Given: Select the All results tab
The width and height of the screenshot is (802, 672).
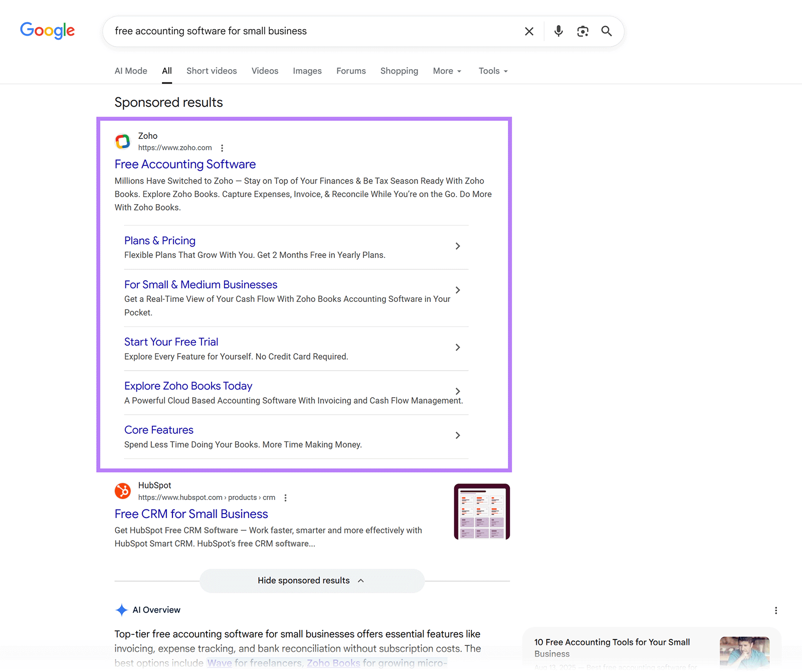Looking at the screenshot, I should coord(167,71).
